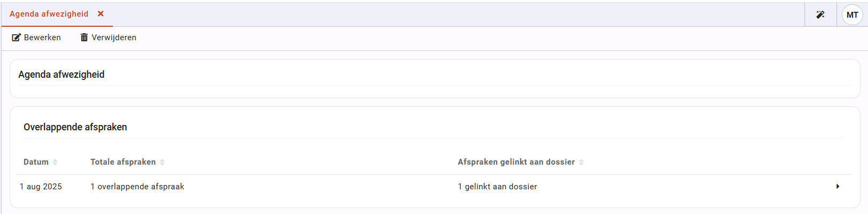
Task: Open the 1 gelinkt aan dossier entry
Action: coord(498,187)
